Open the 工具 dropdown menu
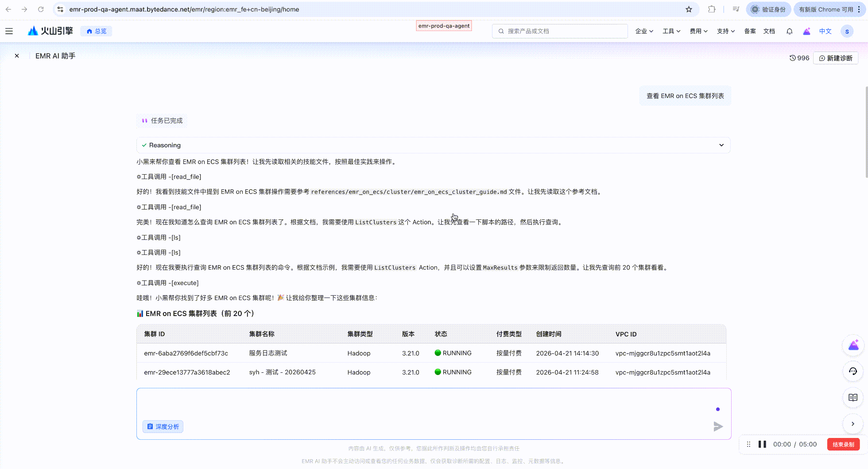The width and height of the screenshot is (868, 469). pyautogui.click(x=671, y=31)
